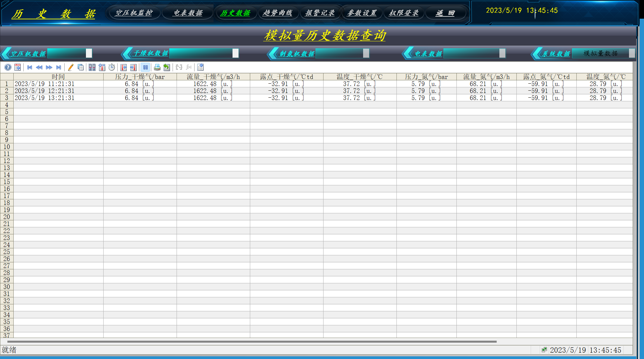Select the 2023/5/19 13:21:31 time cell
Image resolution: width=644 pixels, height=359 pixels.
(58, 98)
